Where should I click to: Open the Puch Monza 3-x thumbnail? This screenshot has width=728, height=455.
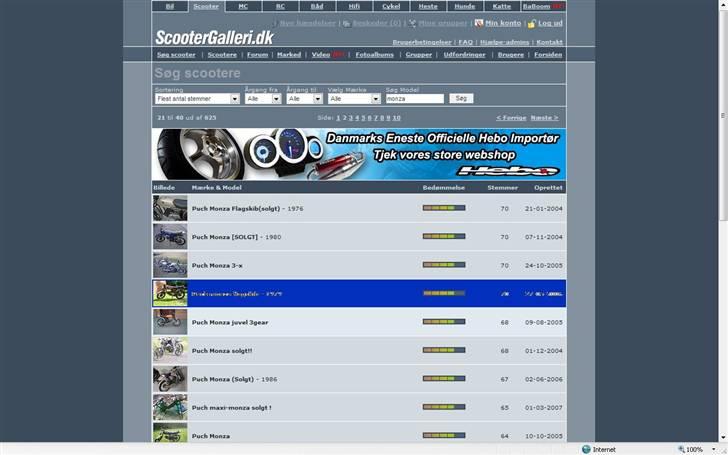[169, 265]
